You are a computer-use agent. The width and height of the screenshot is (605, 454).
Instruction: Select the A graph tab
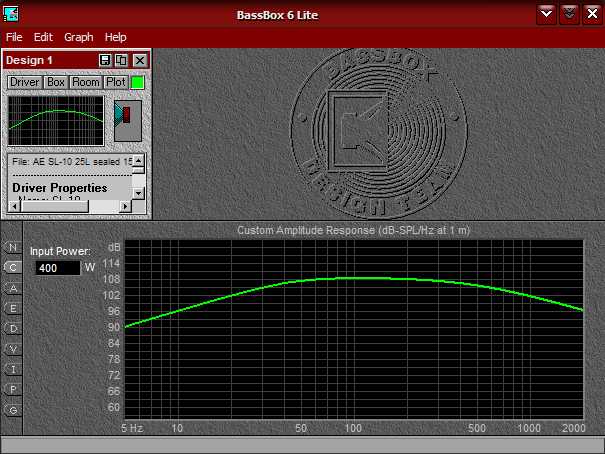[13, 288]
